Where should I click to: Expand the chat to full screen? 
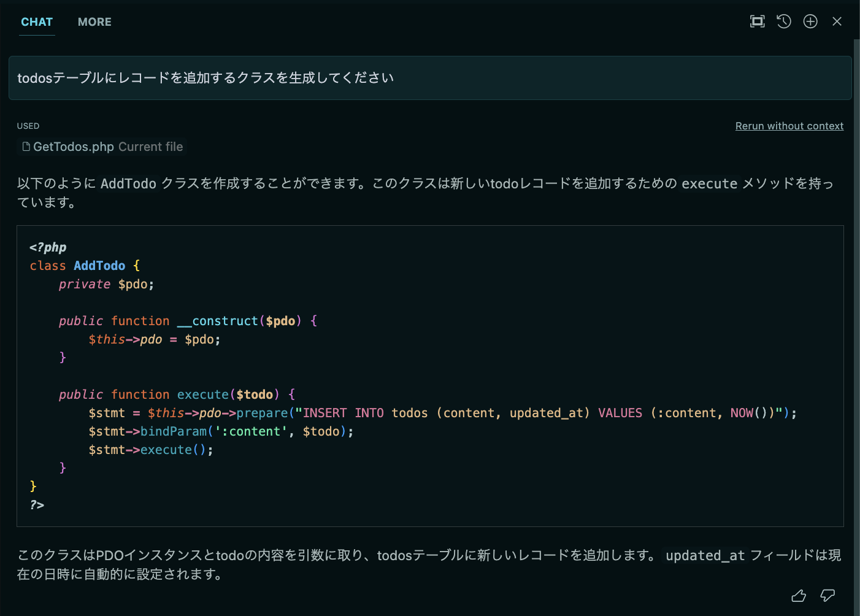pyautogui.click(x=757, y=21)
